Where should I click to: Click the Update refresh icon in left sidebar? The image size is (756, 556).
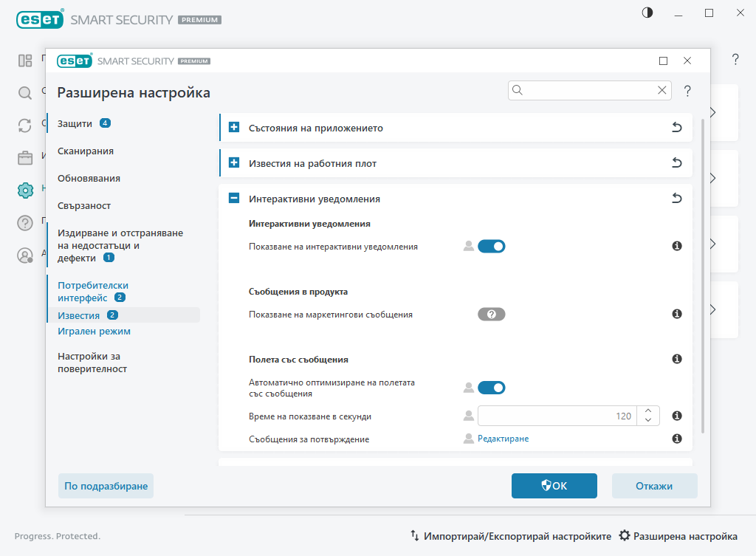click(x=24, y=126)
